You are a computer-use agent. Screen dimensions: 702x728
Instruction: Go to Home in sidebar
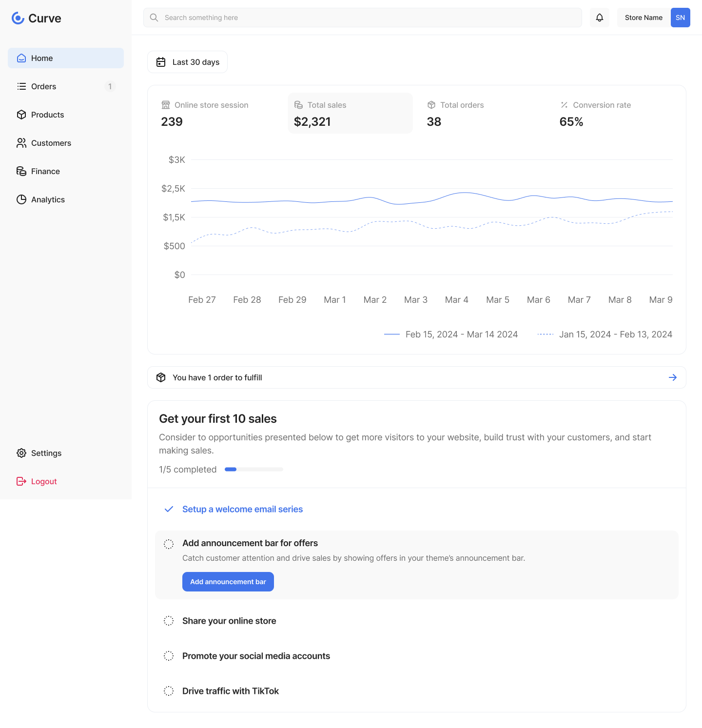[x=66, y=58]
